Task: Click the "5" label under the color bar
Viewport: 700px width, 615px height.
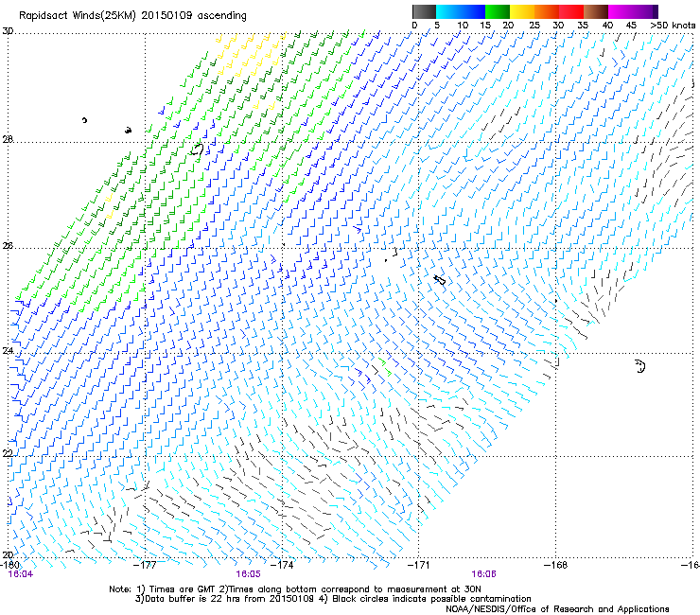Action: tap(437, 26)
